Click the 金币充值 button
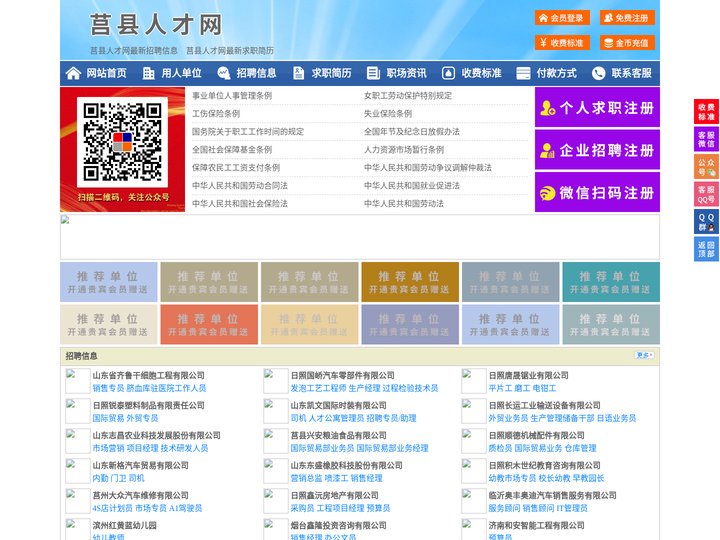 point(627,43)
